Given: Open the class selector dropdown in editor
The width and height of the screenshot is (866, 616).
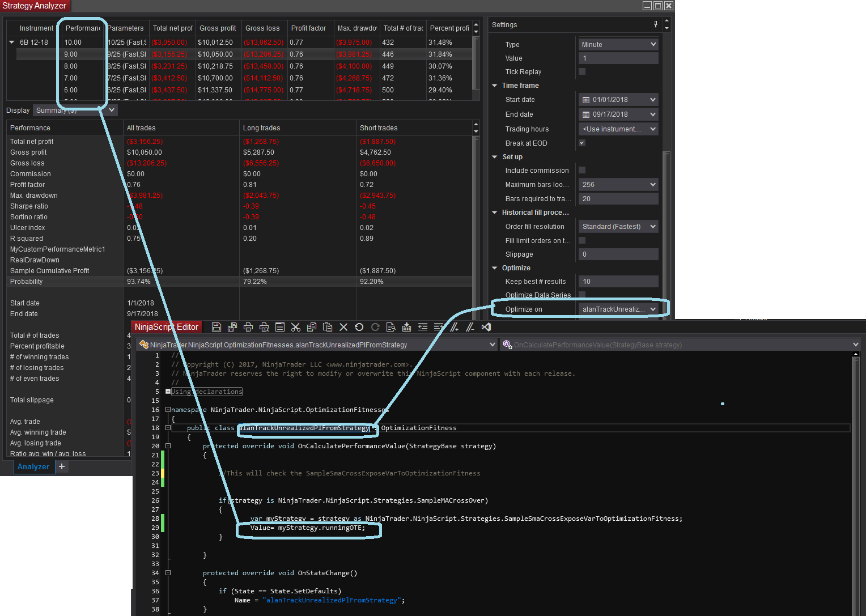Looking at the screenshot, I should pyautogui.click(x=317, y=345).
